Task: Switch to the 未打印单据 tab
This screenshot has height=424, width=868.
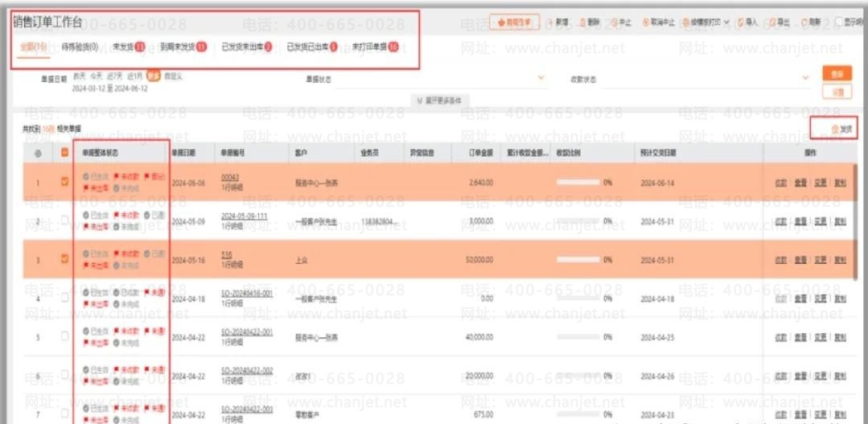Action: tap(376, 47)
